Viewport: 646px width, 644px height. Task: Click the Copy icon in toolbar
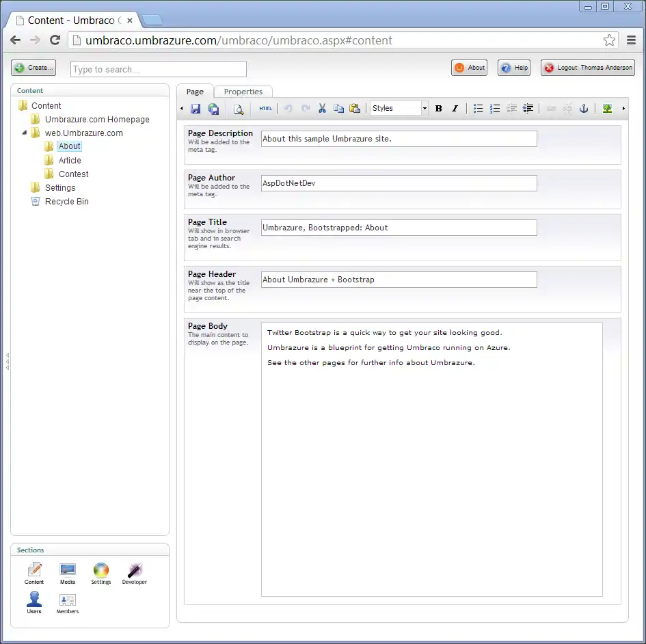pyautogui.click(x=338, y=109)
